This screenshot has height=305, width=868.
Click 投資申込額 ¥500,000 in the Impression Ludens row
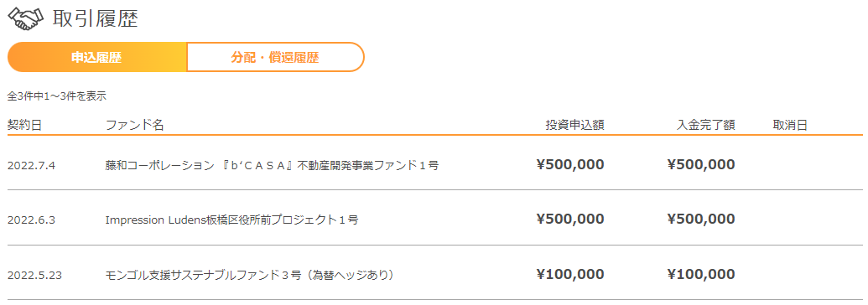(x=570, y=220)
